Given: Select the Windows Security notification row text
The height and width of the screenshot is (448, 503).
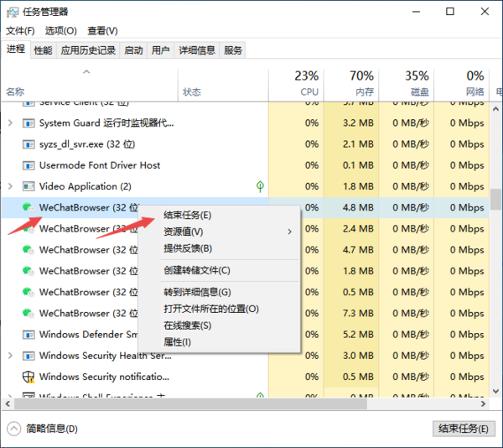Looking at the screenshot, I should tap(104, 377).
